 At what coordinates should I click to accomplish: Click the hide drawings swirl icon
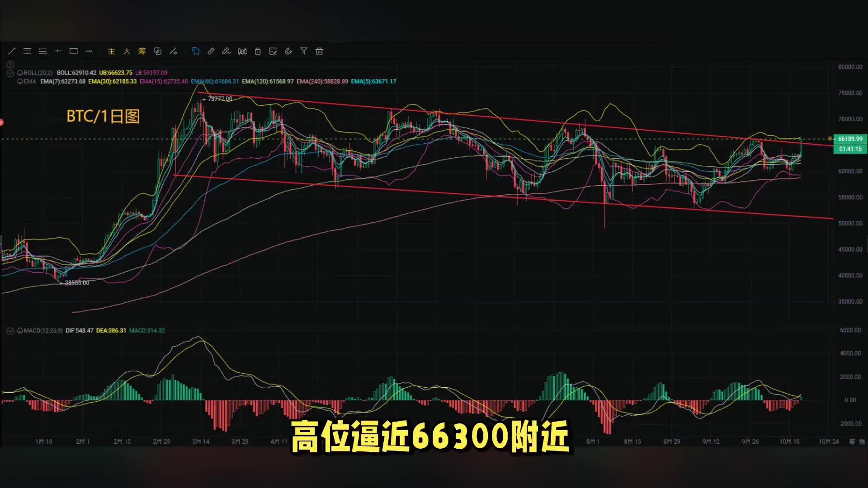tap(288, 52)
